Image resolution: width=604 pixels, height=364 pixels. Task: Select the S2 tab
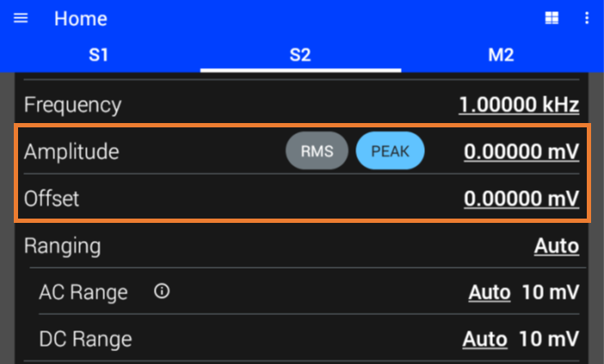(300, 55)
